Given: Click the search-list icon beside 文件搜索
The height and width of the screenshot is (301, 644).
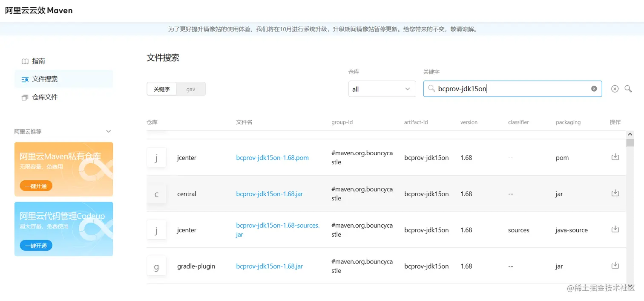Looking at the screenshot, I should pyautogui.click(x=25, y=79).
